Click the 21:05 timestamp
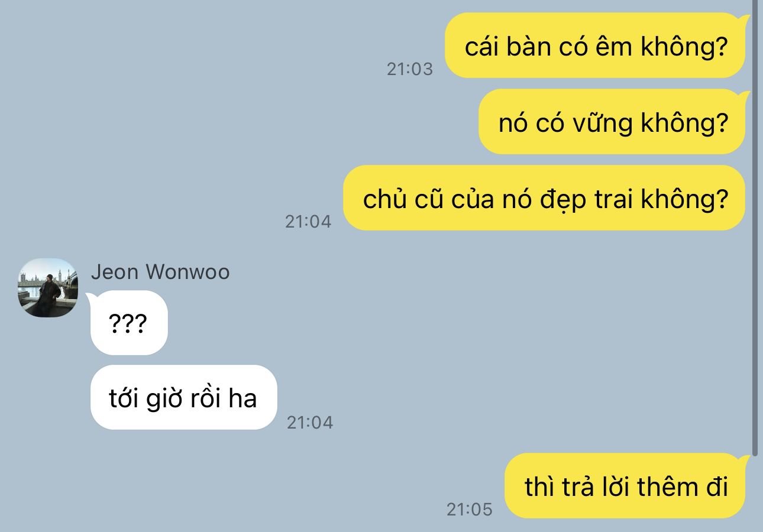 [470, 509]
